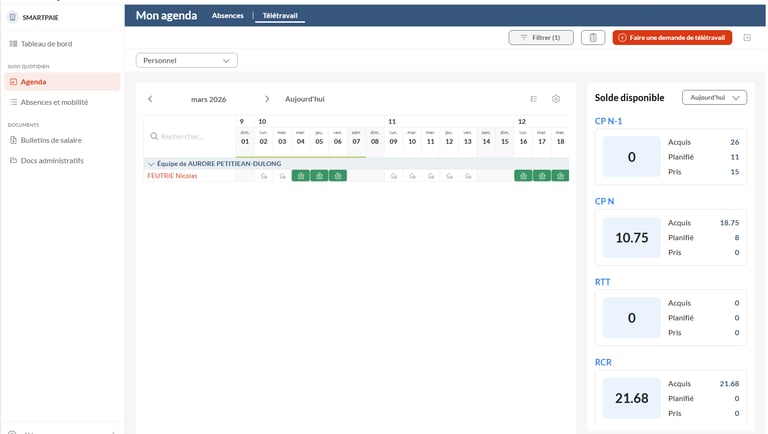Switch to the Télétravail tab

tap(280, 16)
